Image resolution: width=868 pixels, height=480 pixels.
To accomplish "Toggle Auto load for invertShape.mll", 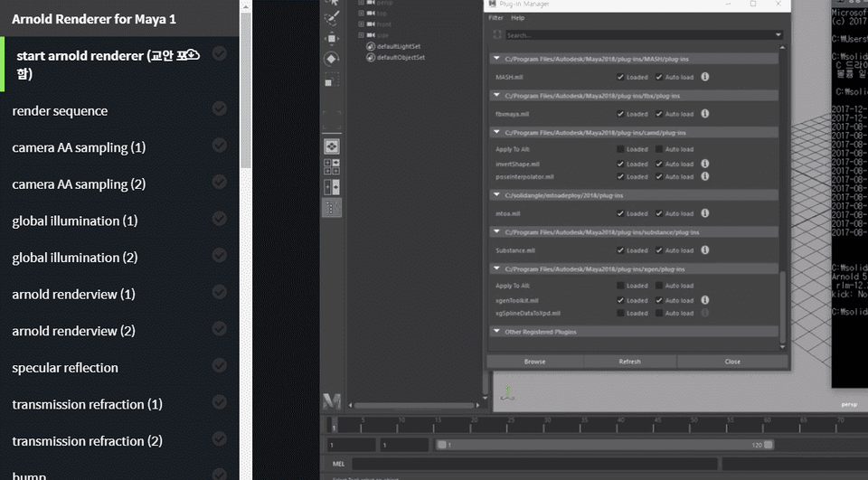I will [659, 164].
